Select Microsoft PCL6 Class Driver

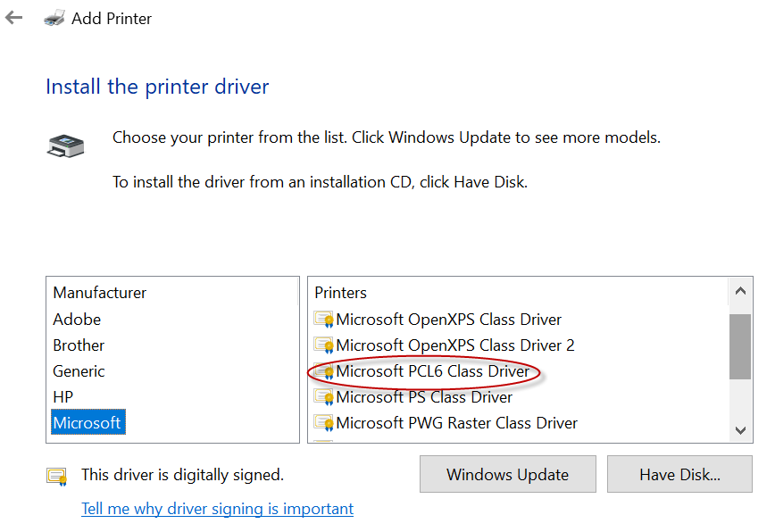point(432,371)
